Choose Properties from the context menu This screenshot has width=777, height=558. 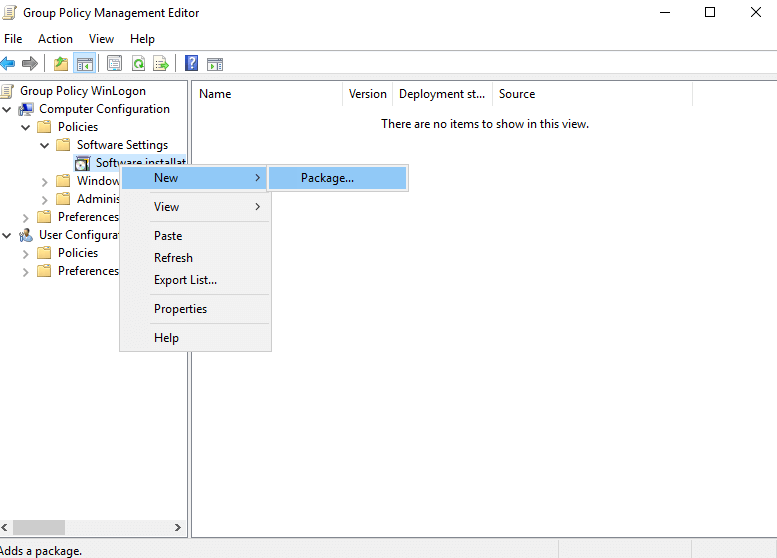(x=180, y=309)
